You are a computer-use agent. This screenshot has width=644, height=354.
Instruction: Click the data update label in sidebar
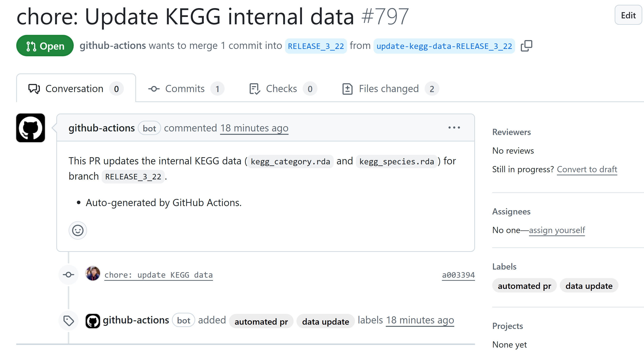(x=589, y=286)
